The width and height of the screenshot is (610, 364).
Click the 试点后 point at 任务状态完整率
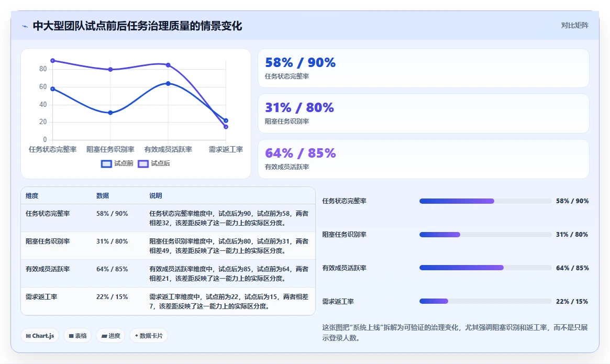tap(52, 61)
